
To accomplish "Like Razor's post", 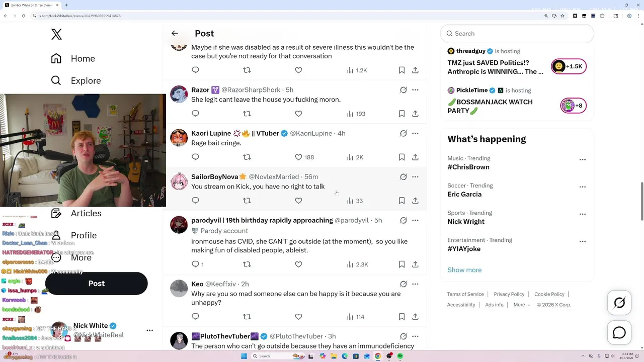I will (x=298, y=114).
